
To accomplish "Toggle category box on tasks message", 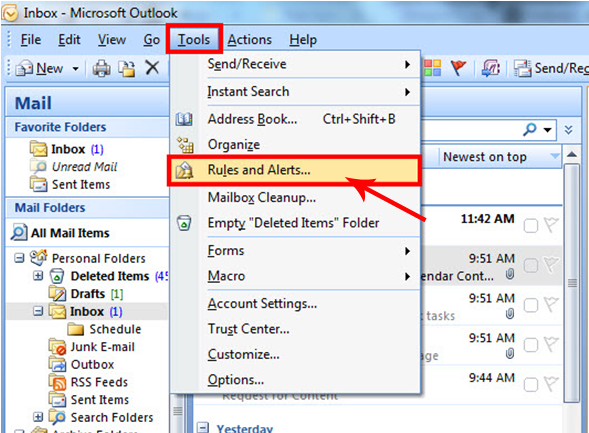I will point(530,305).
